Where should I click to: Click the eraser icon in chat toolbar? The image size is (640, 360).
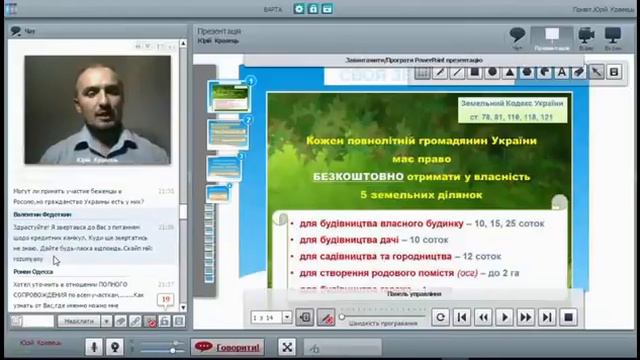[x=120, y=322]
